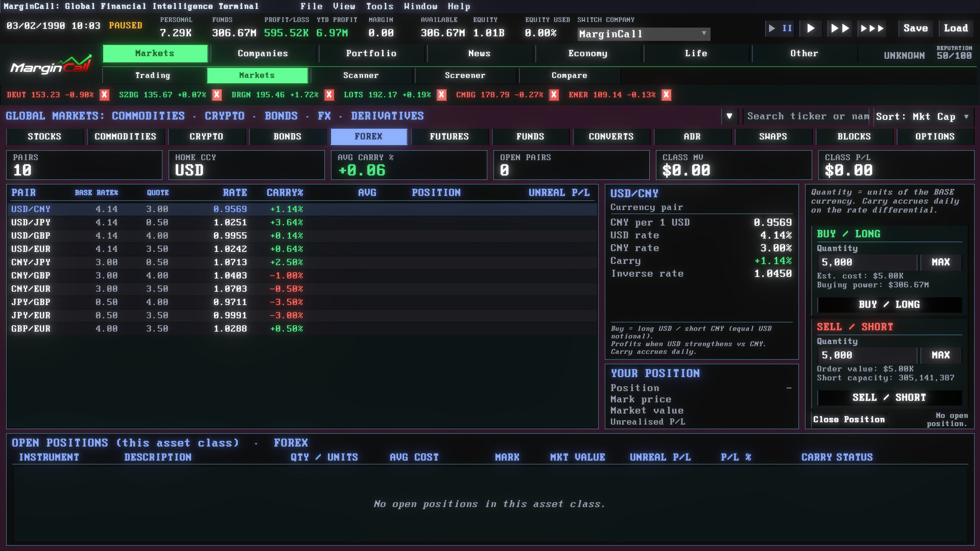Select the STOCKS asset class tab
980x551 pixels.
click(44, 137)
